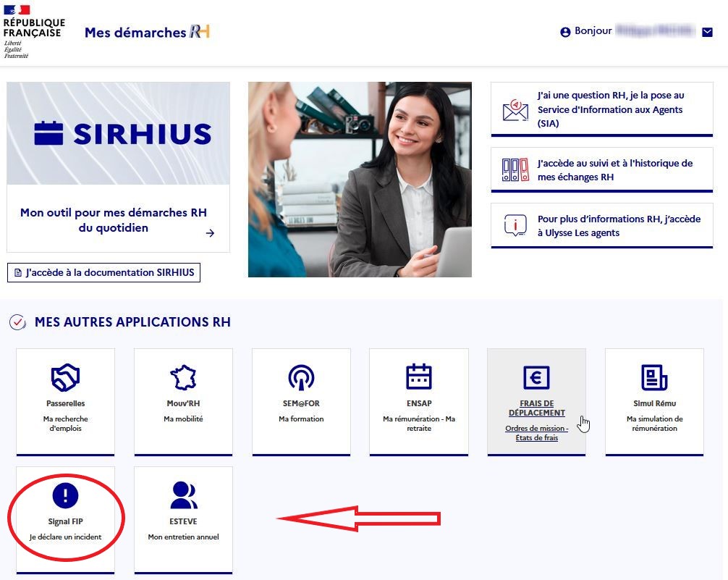
Task: Click the info speech bubble icon
Action: tap(515, 225)
